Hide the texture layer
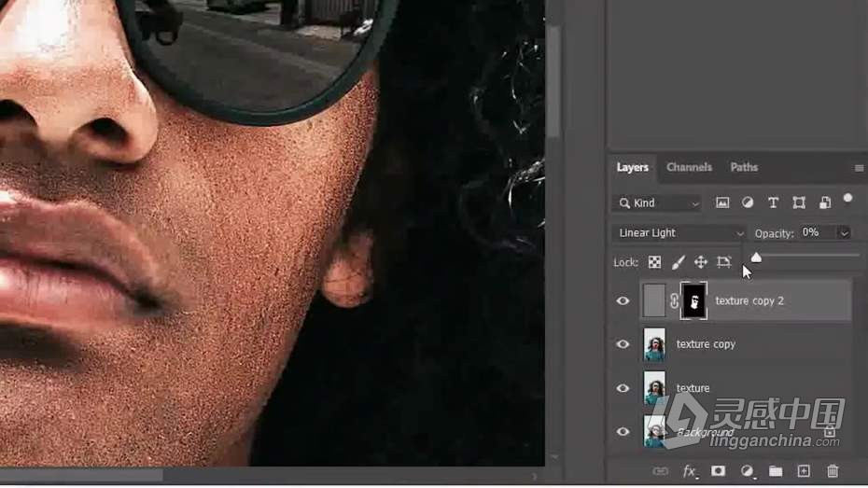868x488 pixels. [x=623, y=388]
